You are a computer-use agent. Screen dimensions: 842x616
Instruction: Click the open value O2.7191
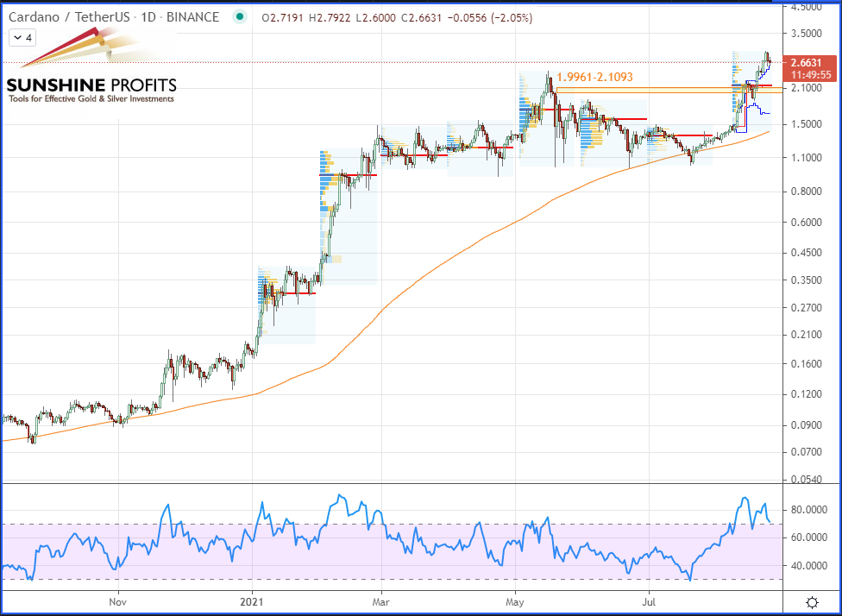tap(282, 18)
